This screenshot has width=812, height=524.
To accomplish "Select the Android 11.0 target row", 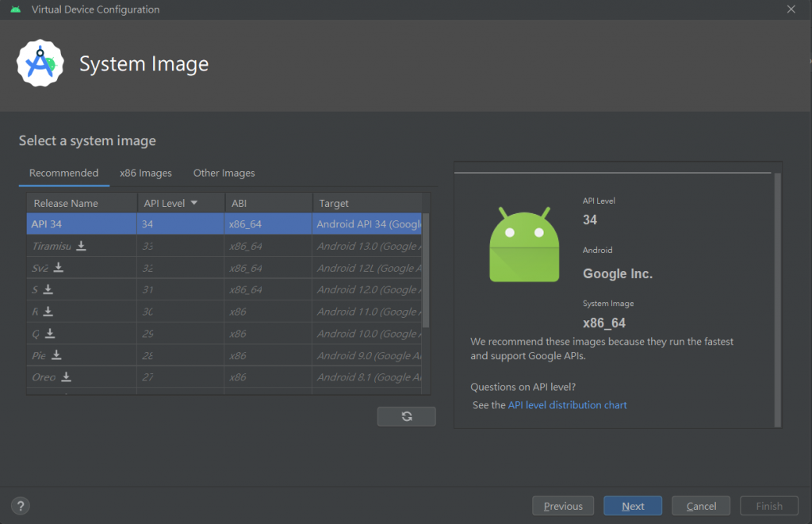I will [x=224, y=312].
